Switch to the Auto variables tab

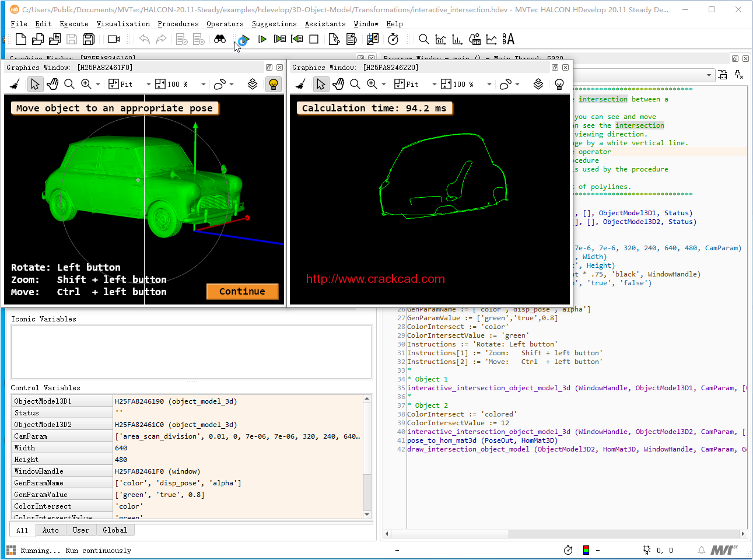tap(51, 530)
